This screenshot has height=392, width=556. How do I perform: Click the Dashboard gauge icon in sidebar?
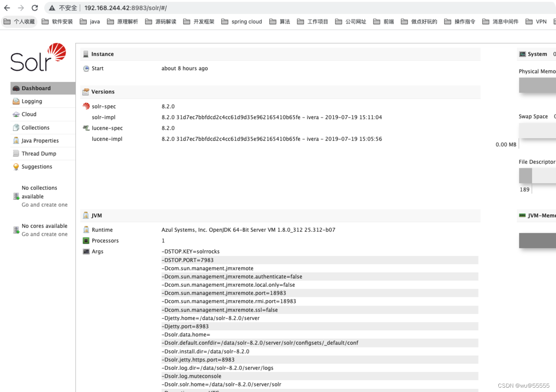[x=16, y=88]
